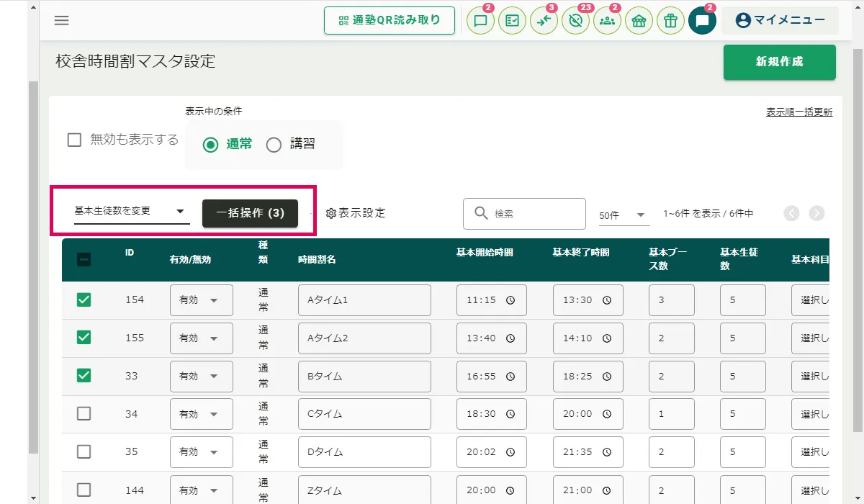Open the checklist icon in header
The height and width of the screenshot is (504, 864).
512,21
